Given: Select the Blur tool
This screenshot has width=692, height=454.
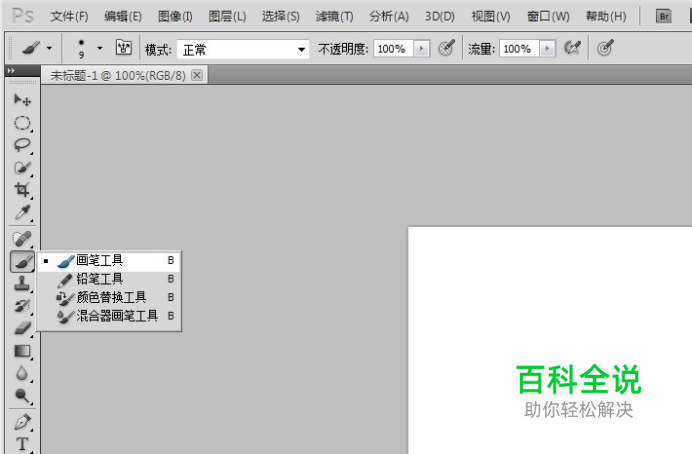Looking at the screenshot, I should 22,373.
